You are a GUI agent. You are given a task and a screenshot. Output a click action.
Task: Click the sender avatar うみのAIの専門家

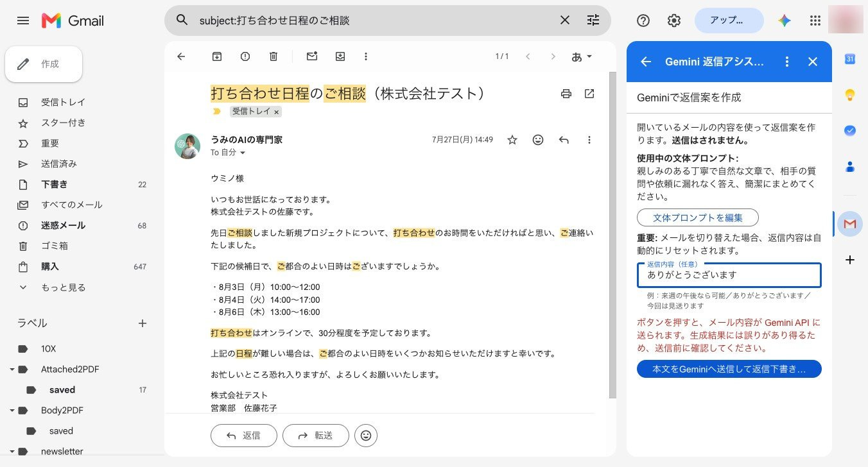tap(187, 146)
